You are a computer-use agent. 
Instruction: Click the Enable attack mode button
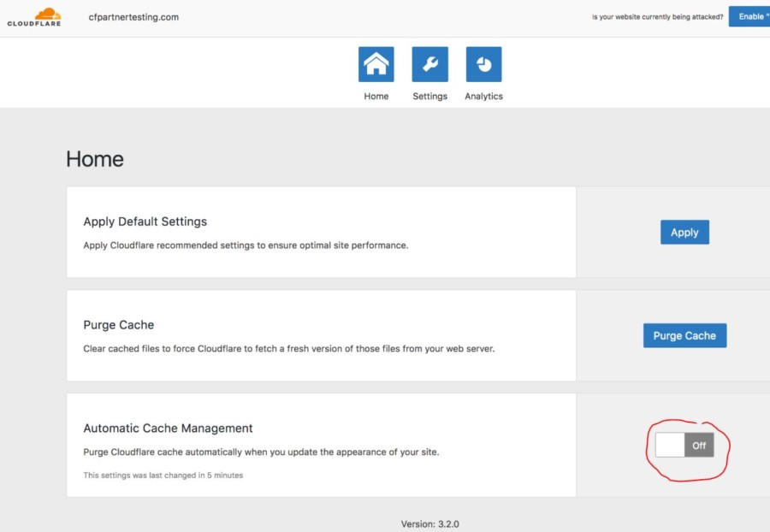pyautogui.click(x=749, y=17)
